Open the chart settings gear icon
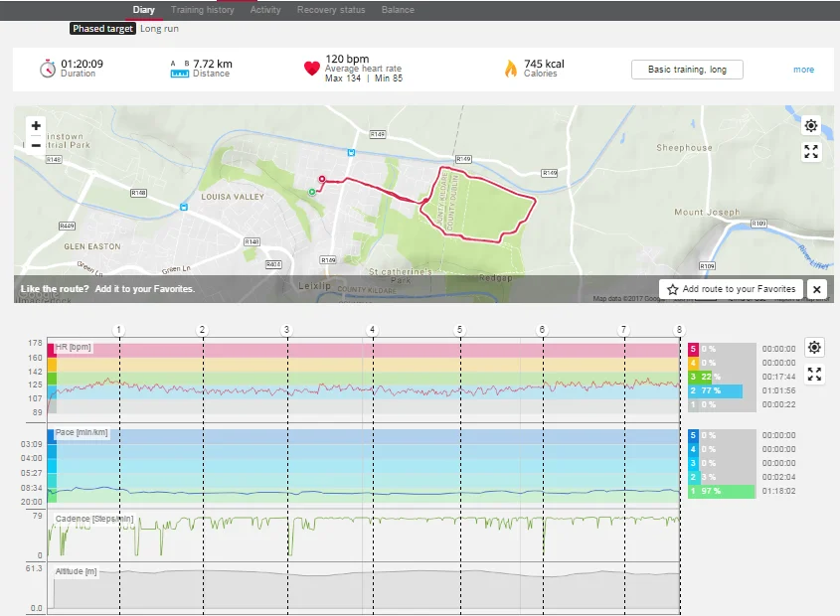The width and height of the screenshot is (840, 616). tap(814, 347)
